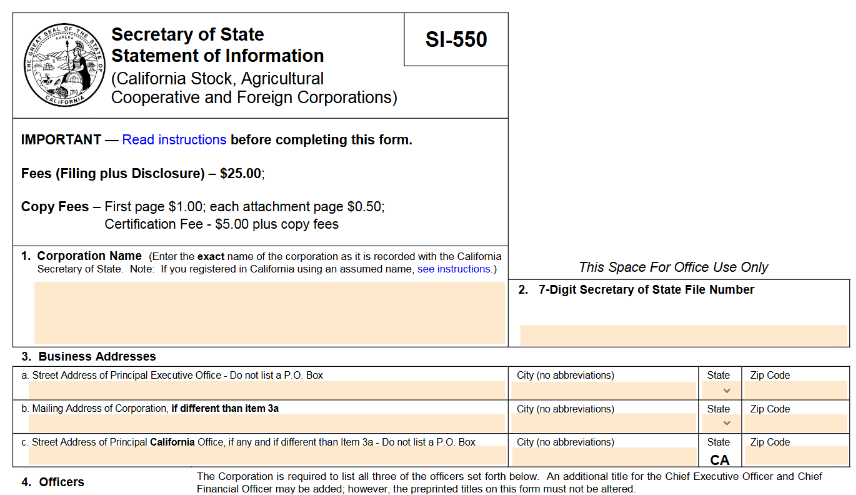Expand the State dropdown for Principal Executive Office
This screenshot has height=495, width=856.
point(720,390)
